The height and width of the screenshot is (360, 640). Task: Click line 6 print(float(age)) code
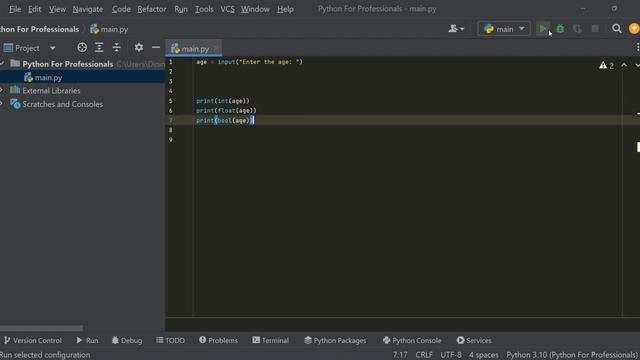point(226,111)
